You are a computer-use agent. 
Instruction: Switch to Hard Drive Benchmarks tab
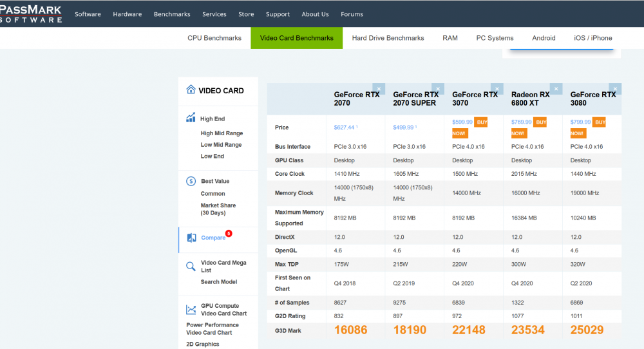(388, 38)
